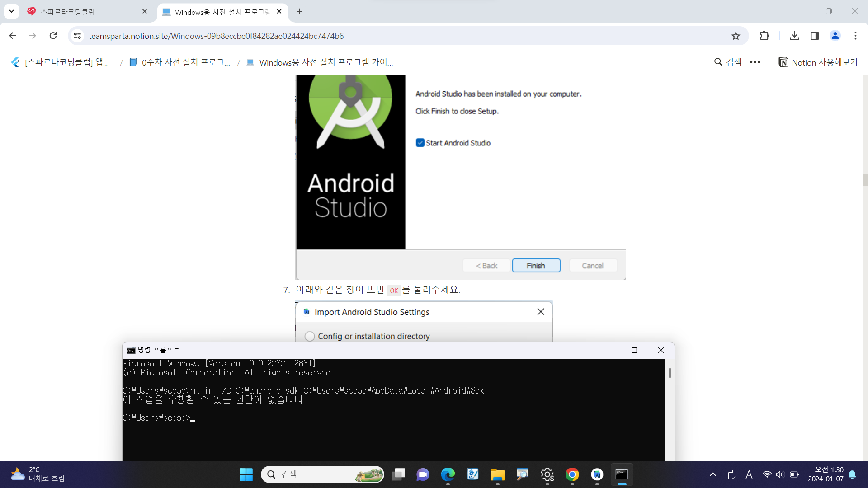
Task: Open Chrome three-dot menu
Action: point(855,36)
